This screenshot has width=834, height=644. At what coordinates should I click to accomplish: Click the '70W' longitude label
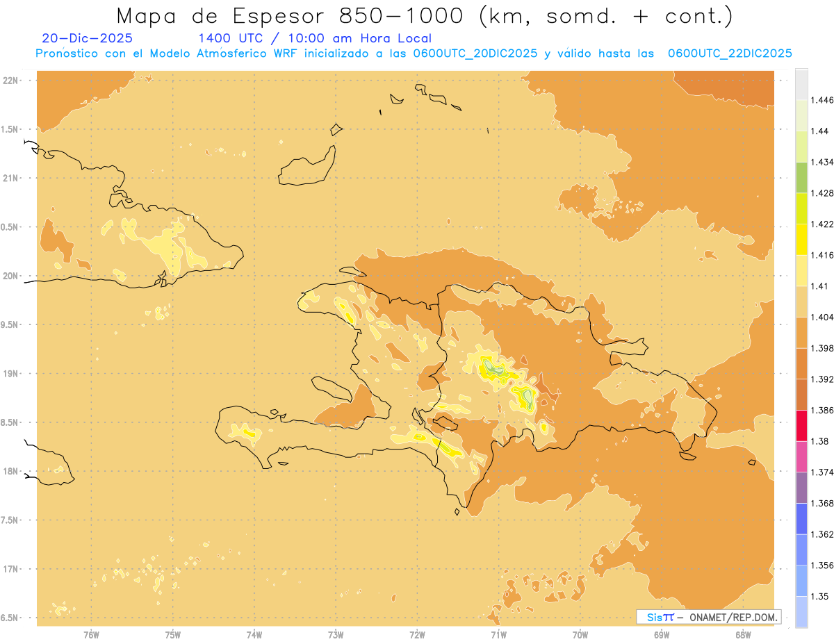[x=580, y=636]
